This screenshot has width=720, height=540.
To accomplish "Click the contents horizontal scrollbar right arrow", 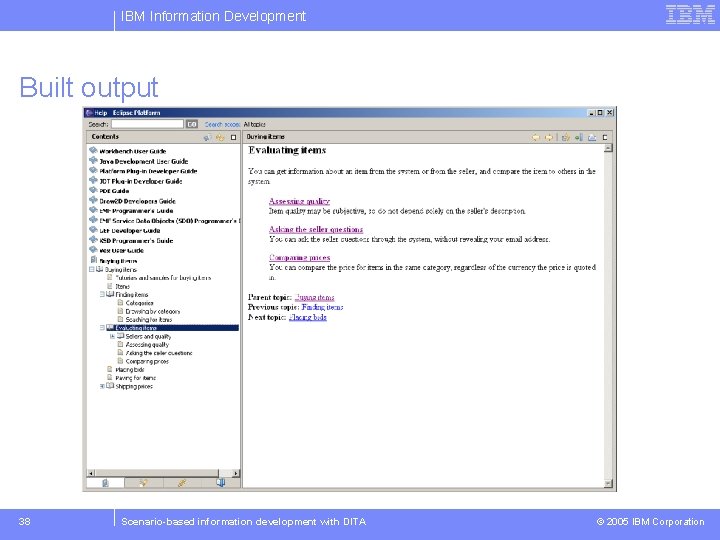I will point(236,473).
